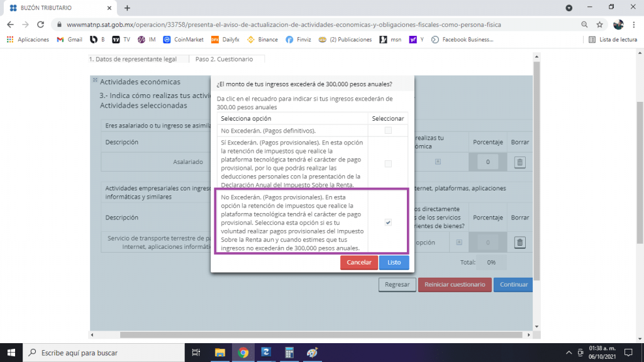Open the Binance bookmark
This screenshot has height=362, width=644.
[x=262, y=40]
